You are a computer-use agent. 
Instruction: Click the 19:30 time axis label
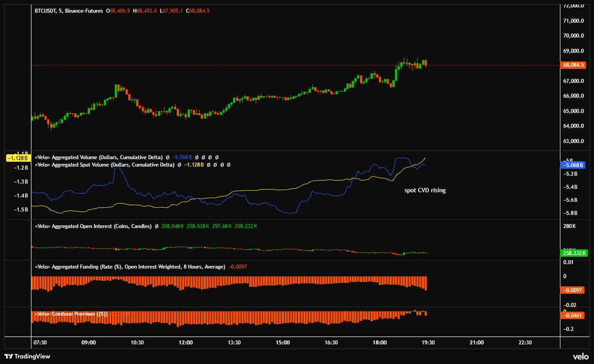tap(428, 343)
